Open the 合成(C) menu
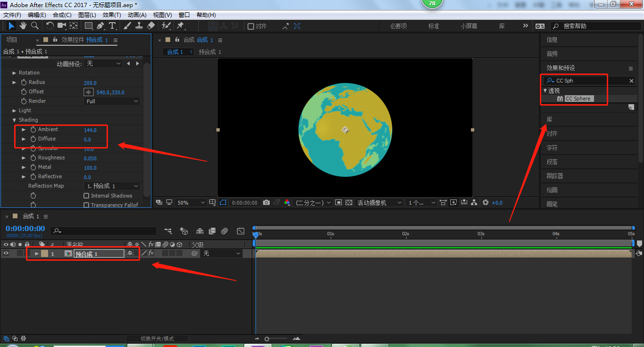The image size is (644, 347). click(x=62, y=15)
